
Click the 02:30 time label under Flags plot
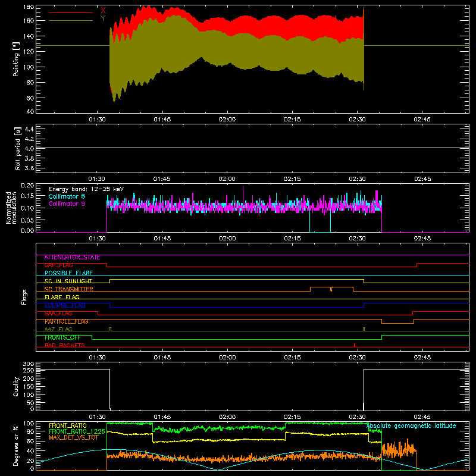(x=358, y=358)
